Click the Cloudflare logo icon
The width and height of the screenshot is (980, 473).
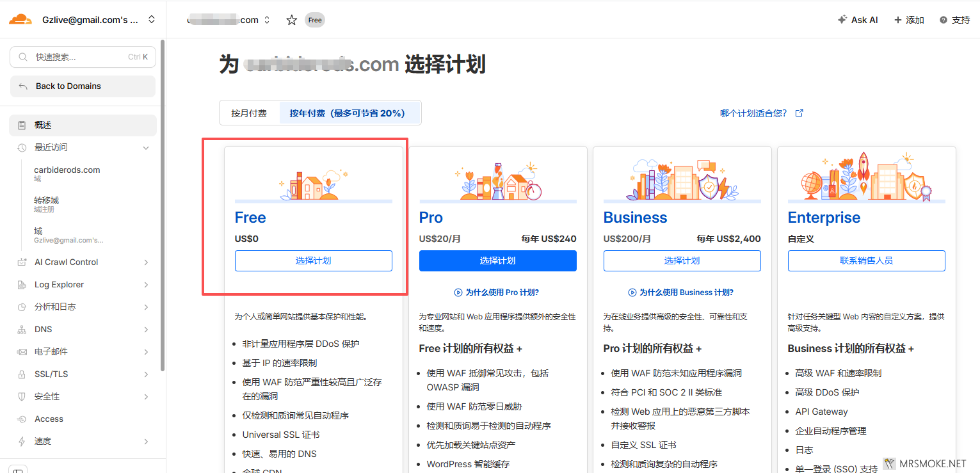point(20,20)
